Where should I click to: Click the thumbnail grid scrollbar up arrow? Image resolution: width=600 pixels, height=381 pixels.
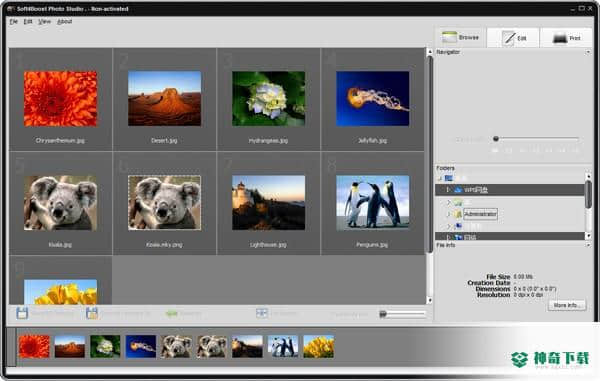point(430,51)
